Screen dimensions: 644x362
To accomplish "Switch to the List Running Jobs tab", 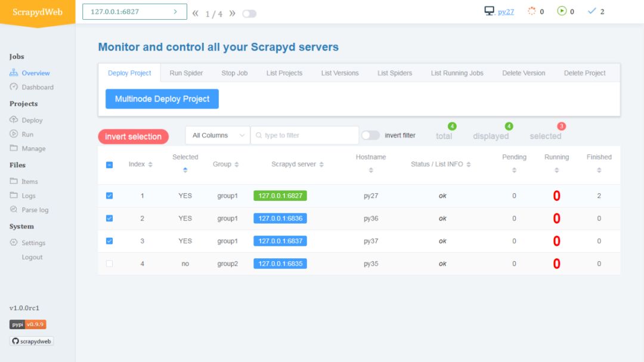I will 457,73.
